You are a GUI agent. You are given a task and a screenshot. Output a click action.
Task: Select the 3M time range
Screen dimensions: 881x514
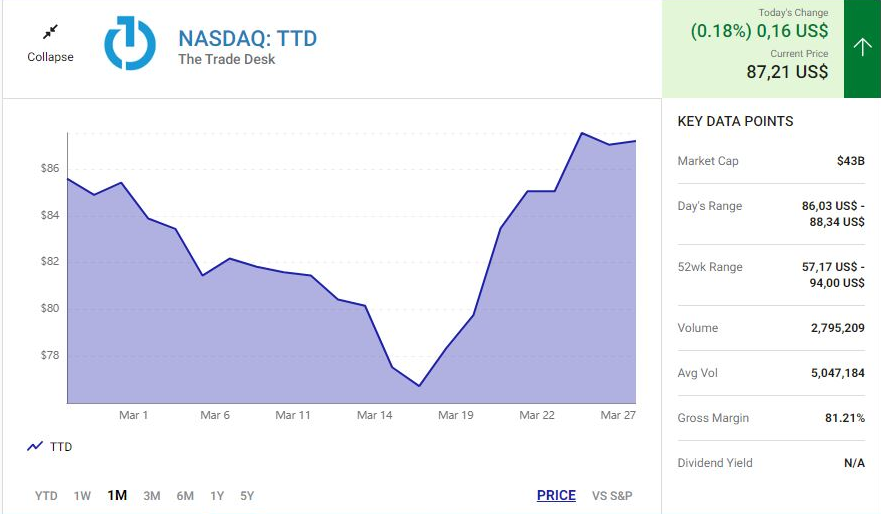pyautogui.click(x=152, y=495)
